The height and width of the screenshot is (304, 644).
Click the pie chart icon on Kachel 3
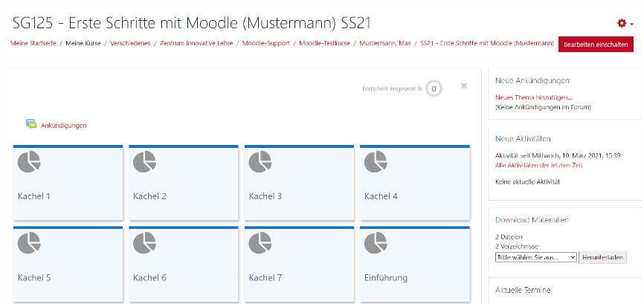pos(260,162)
